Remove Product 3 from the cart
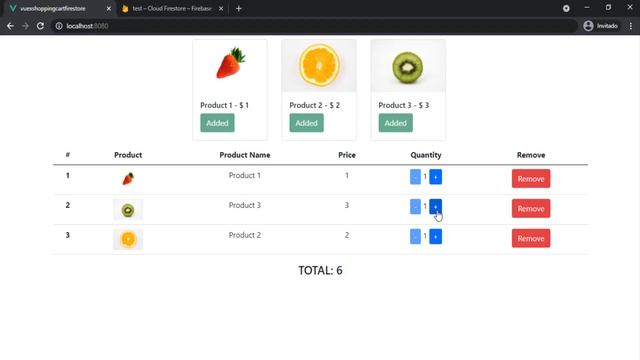The width and height of the screenshot is (640, 360). pyautogui.click(x=531, y=209)
